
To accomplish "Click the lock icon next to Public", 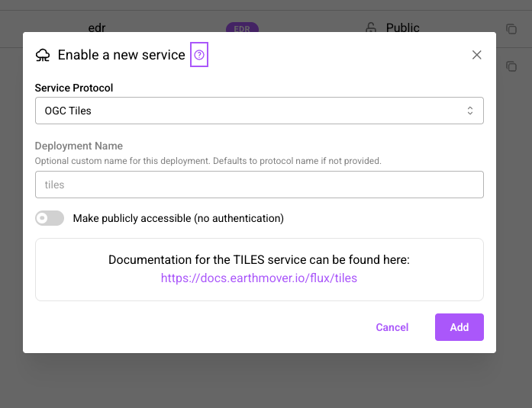I will click(x=371, y=27).
